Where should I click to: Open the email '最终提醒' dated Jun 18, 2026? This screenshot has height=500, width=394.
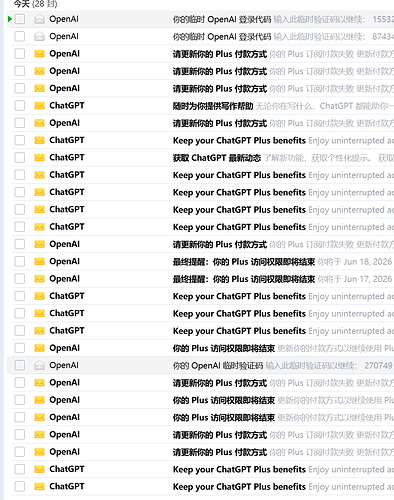pos(244,262)
